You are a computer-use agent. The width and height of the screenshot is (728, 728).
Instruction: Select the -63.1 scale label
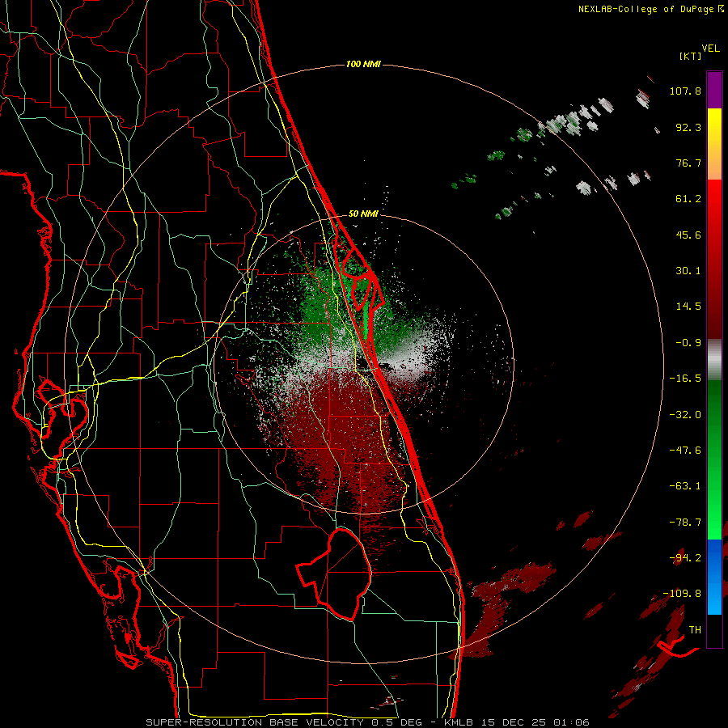[x=685, y=486]
